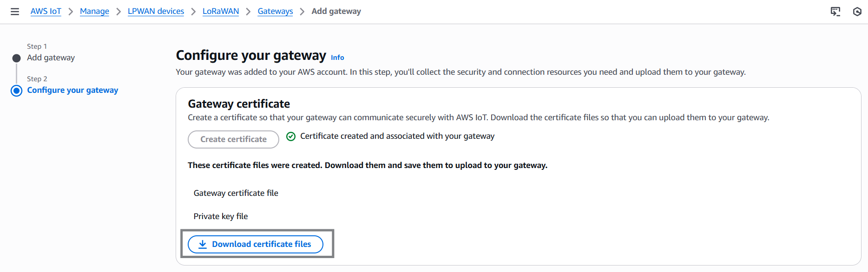The image size is (868, 272).
Task: Click the download arrow icon inside the button
Action: point(202,244)
